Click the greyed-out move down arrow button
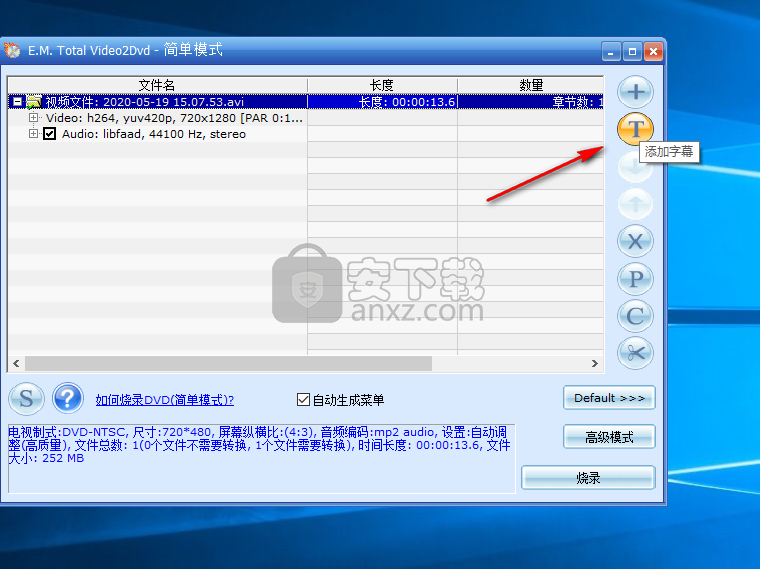The width and height of the screenshot is (760, 569). (x=635, y=166)
